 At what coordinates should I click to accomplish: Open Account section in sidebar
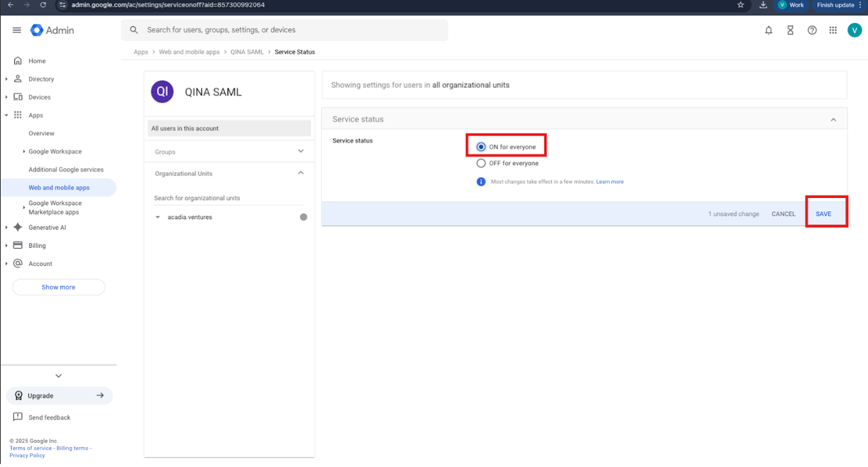[x=41, y=263]
